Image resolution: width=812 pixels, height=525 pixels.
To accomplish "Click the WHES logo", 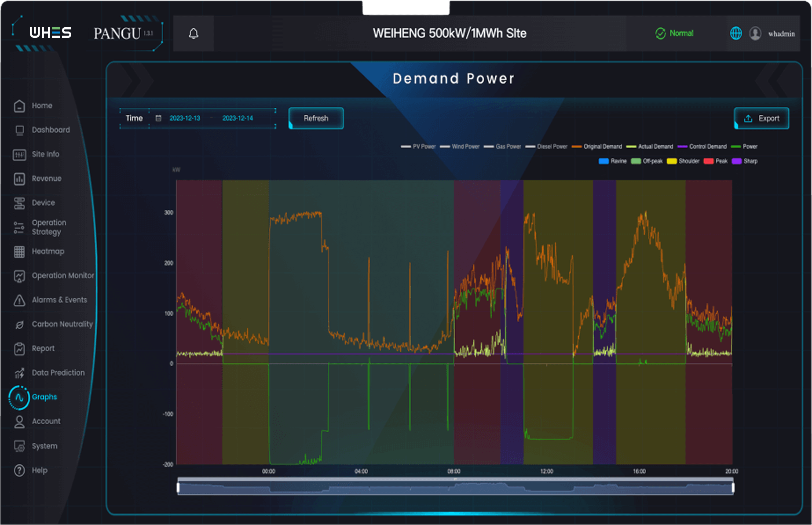I will (51, 33).
